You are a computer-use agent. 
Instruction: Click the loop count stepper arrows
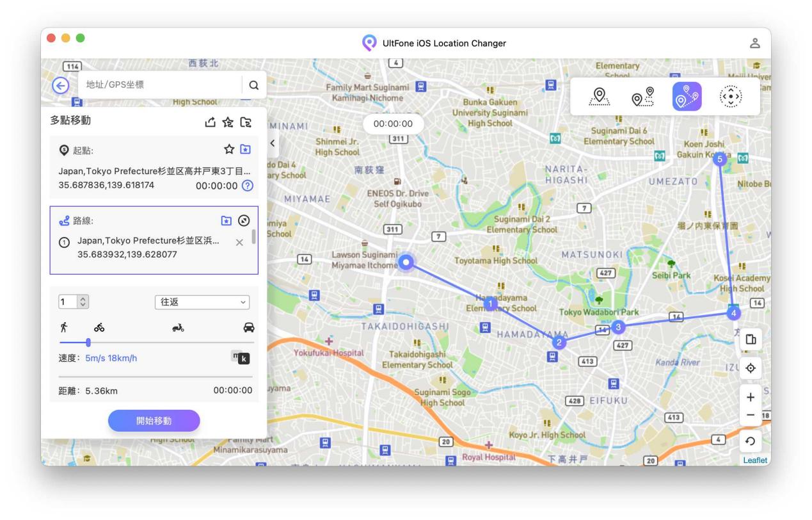[x=81, y=302]
